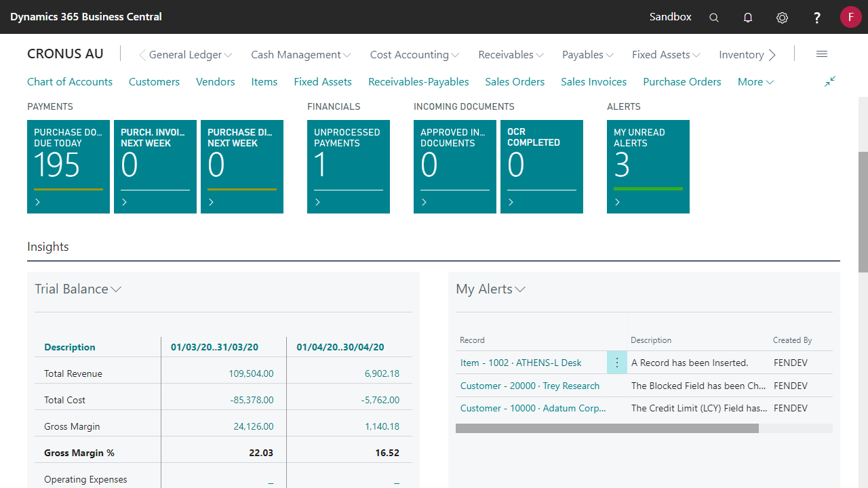Open the Chart of Accounts link
Image resolution: width=868 pixels, height=488 pixels.
pyautogui.click(x=70, y=82)
